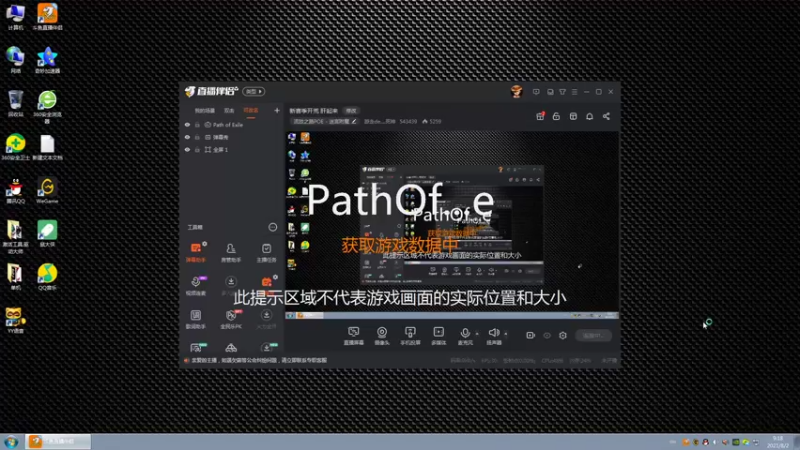Edit the stream category with pencil icon

tap(354, 121)
